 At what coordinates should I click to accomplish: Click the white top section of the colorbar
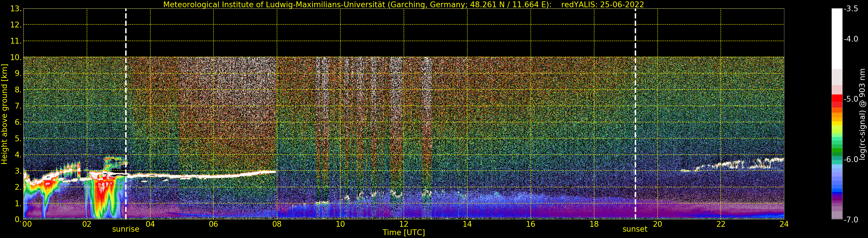(837, 39)
